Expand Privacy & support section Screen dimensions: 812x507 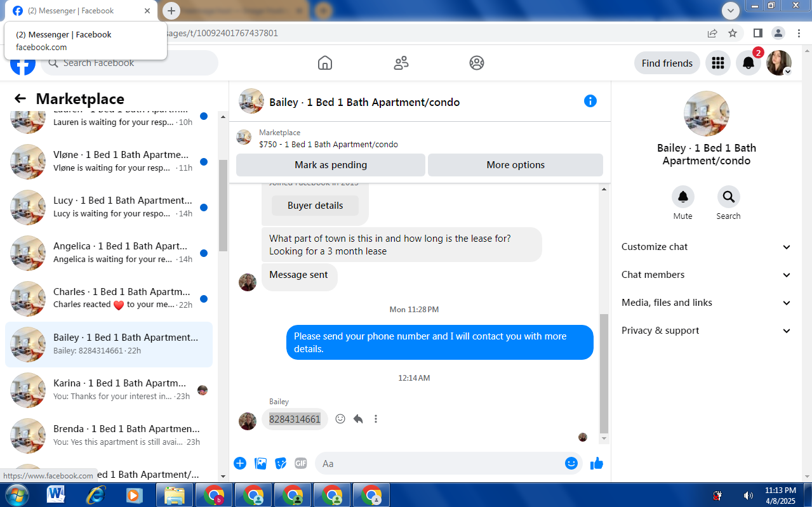point(707,331)
